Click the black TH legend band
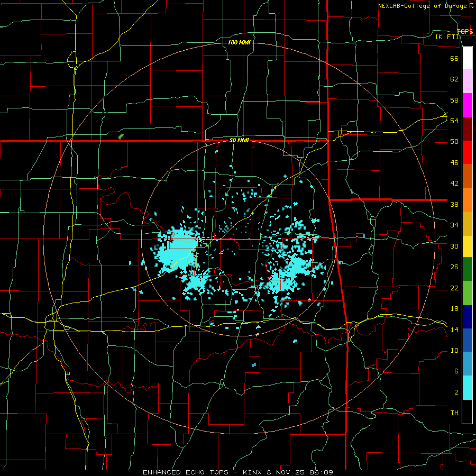The height and width of the screenshot is (476, 476). (x=467, y=411)
